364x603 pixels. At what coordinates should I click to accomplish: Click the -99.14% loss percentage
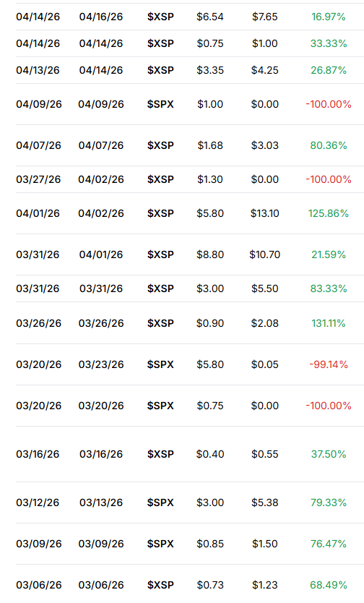[329, 364]
